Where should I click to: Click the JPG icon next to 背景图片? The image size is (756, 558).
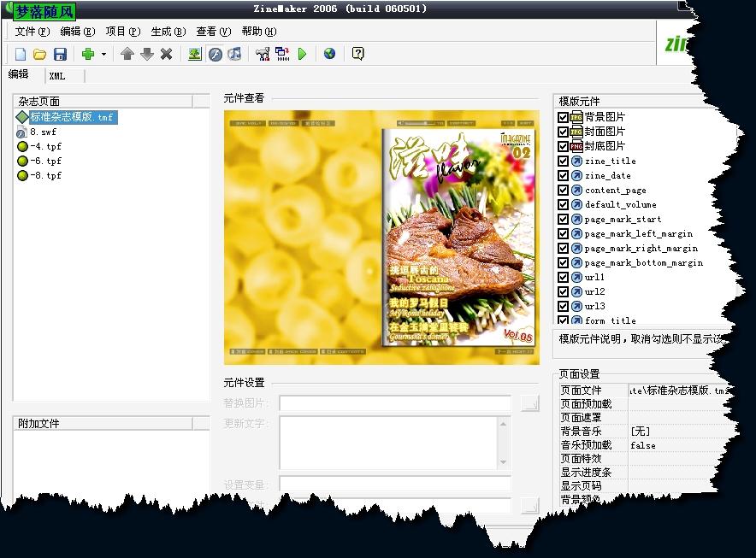click(x=576, y=116)
